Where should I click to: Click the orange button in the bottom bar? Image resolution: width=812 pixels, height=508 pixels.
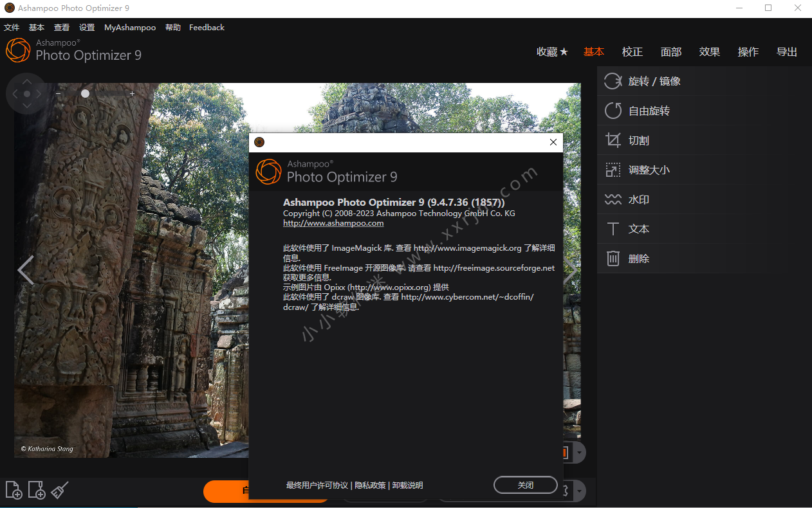[x=226, y=491]
